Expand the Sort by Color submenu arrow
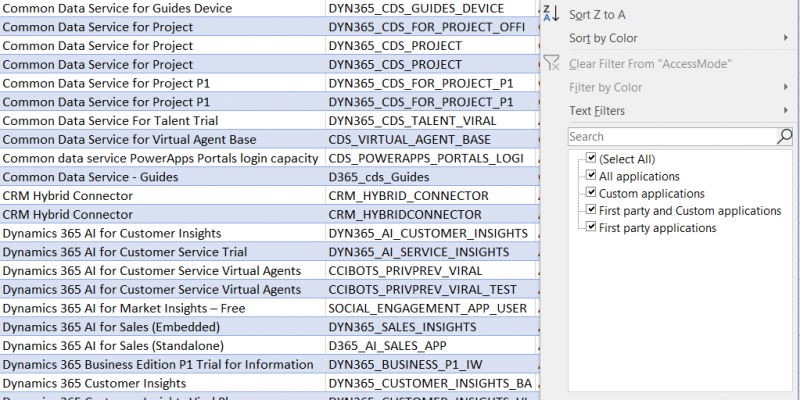The width and height of the screenshot is (800, 400). (x=786, y=38)
